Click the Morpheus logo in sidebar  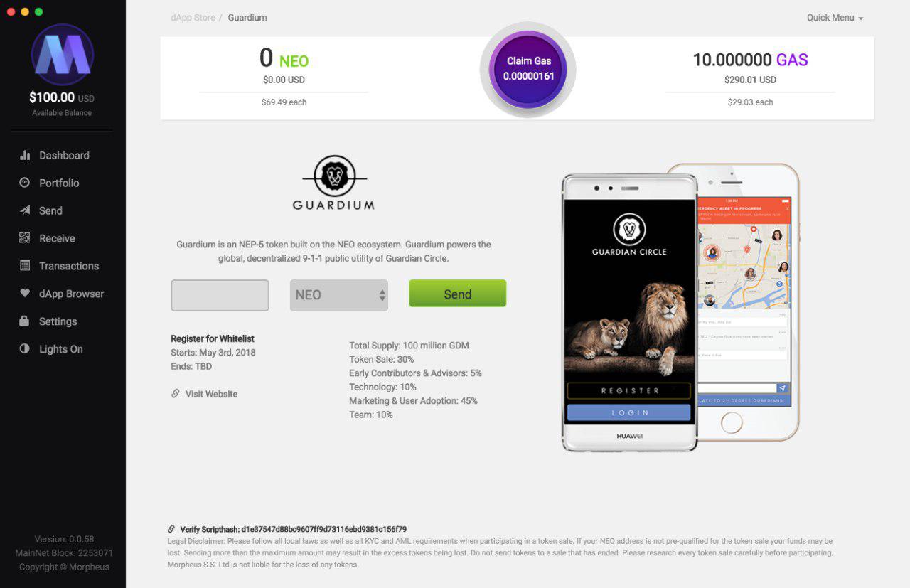tap(63, 55)
